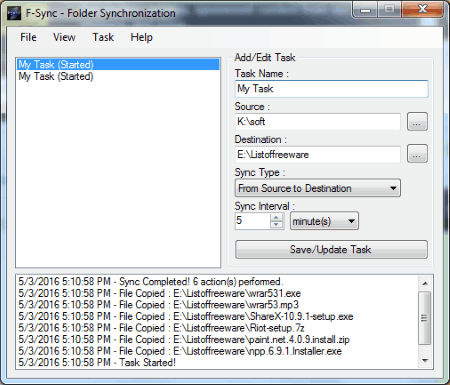The height and width of the screenshot is (385, 450).
Task: Browse for Destination folder with ellipsis button
Action: [417, 154]
